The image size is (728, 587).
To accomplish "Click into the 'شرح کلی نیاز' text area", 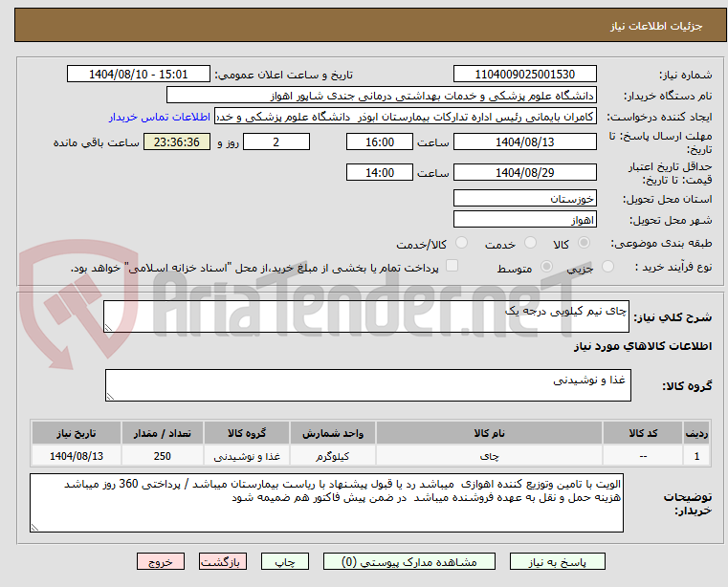I will (x=365, y=316).
